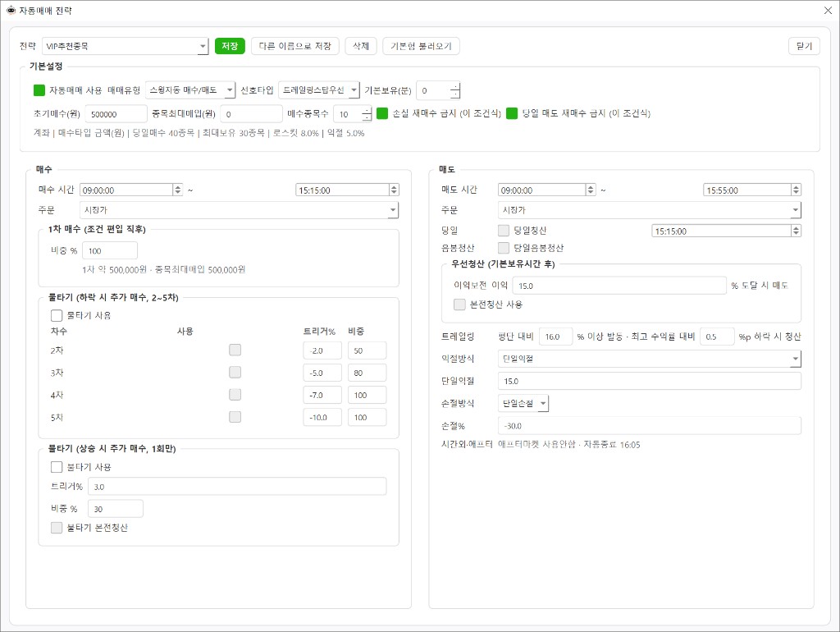Click 다른 이름으로 저장 button

pyautogui.click(x=294, y=46)
